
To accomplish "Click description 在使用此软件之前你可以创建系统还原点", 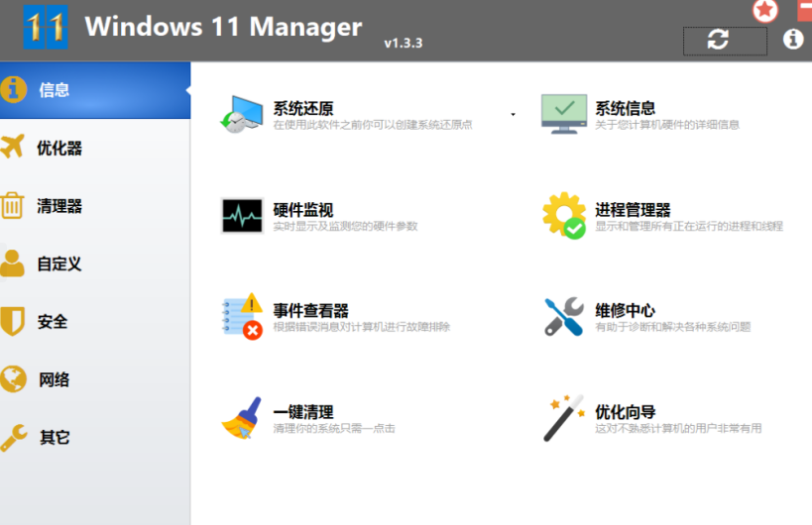I will click(x=373, y=125).
